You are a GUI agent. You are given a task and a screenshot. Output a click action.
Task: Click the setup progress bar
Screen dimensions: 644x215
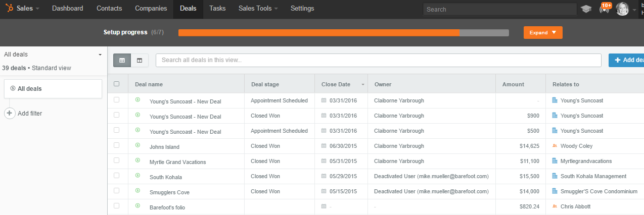344,33
